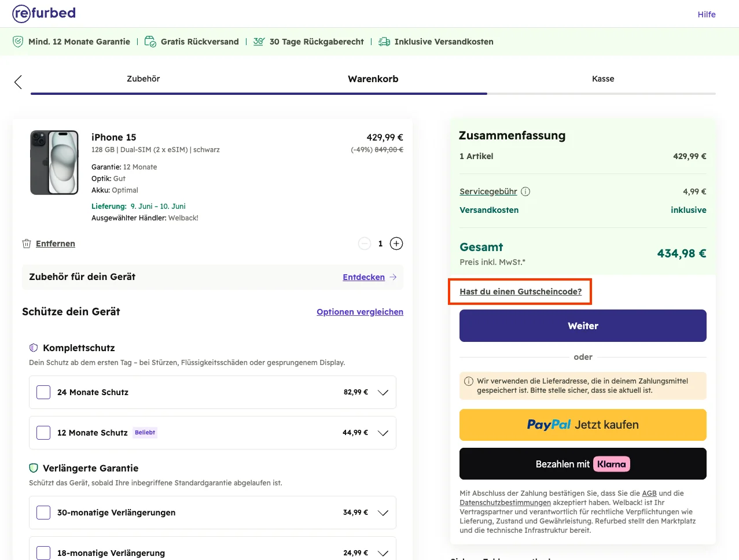Click the 82,99 € price
The image size is (739, 560).
[356, 392]
